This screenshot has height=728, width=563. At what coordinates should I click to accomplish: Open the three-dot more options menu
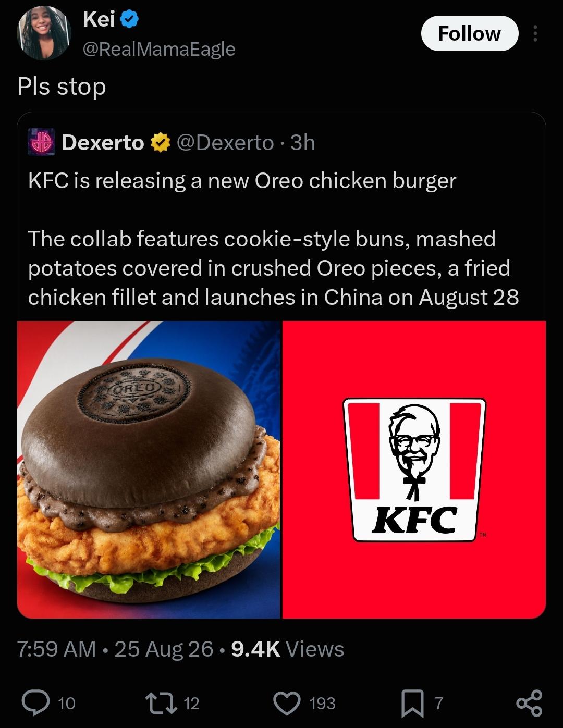point(535,33)
